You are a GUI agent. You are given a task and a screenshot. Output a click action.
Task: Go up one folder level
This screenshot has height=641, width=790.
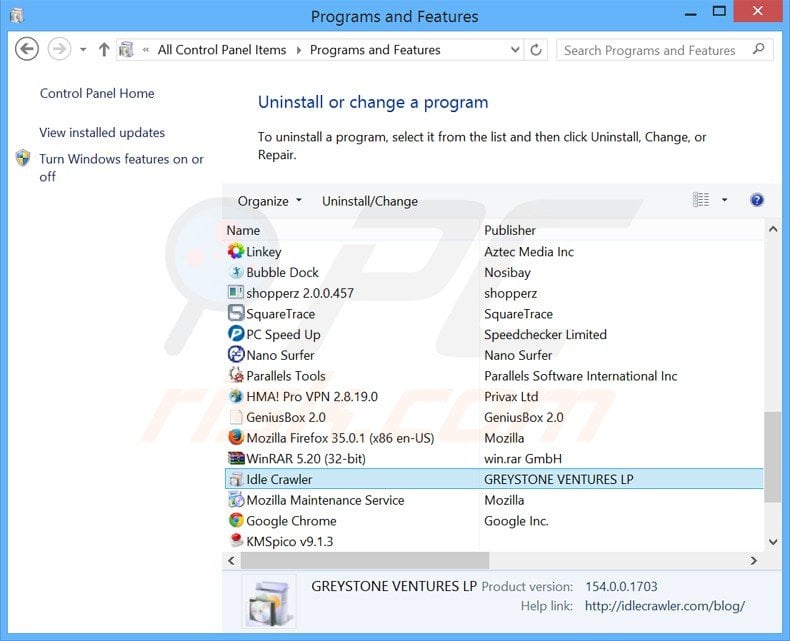click(x=104, y=49)
